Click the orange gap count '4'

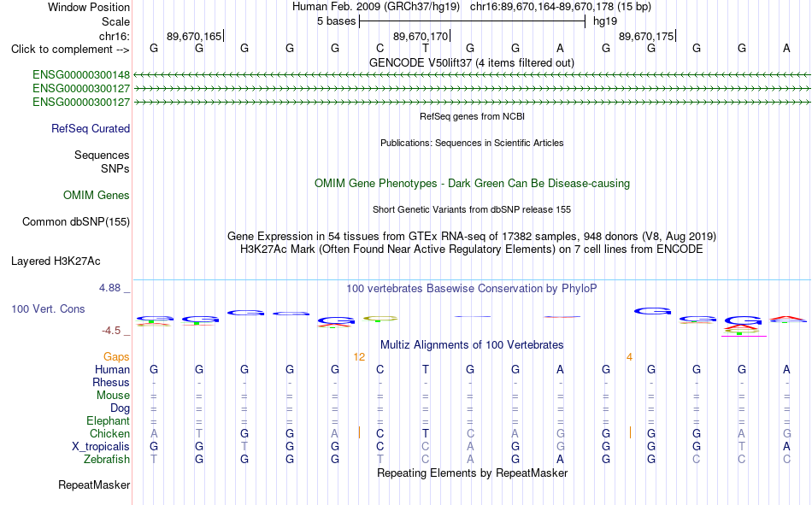(629, 357)
